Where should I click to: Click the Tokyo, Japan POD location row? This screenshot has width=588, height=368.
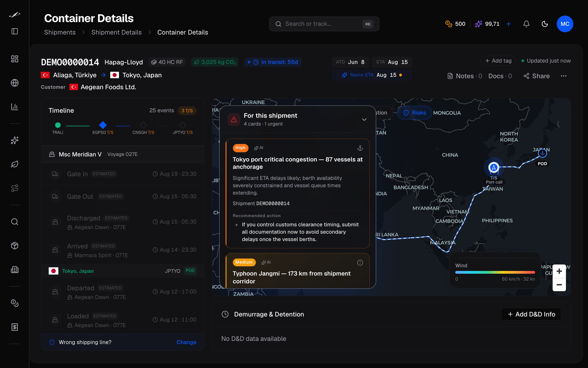pyautogui.click(x=123, y=271)
